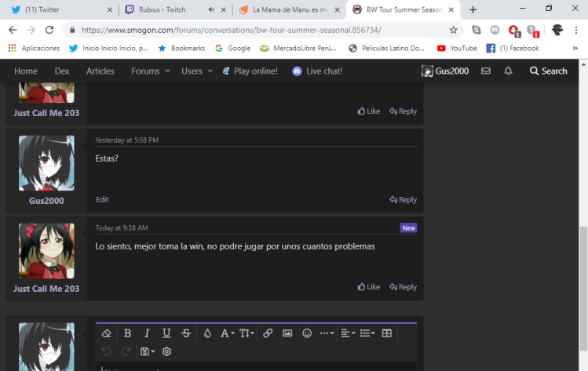Click the eraser remove-formatting icon
Viewport: 588px width, 371px height.
[108, 333]
